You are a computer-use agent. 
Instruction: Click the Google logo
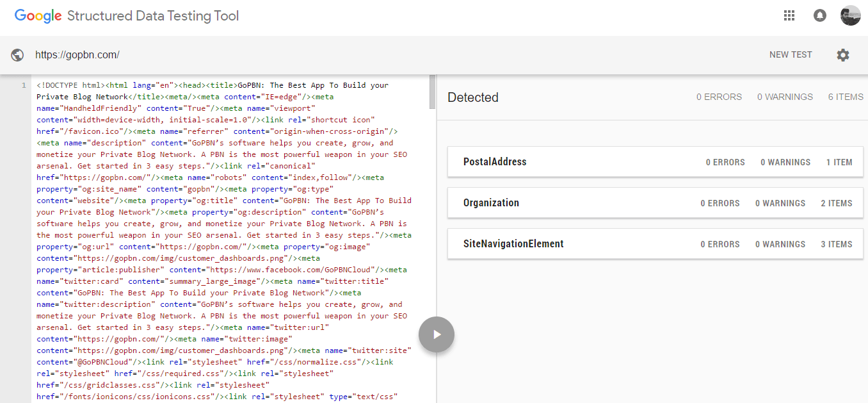[x=38, y=16]
